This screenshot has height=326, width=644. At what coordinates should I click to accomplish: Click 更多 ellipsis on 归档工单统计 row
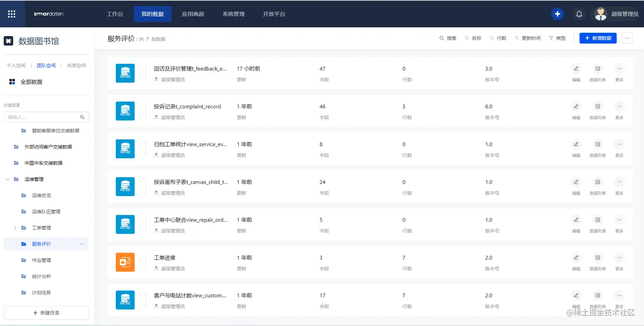[x=619, y=144]
